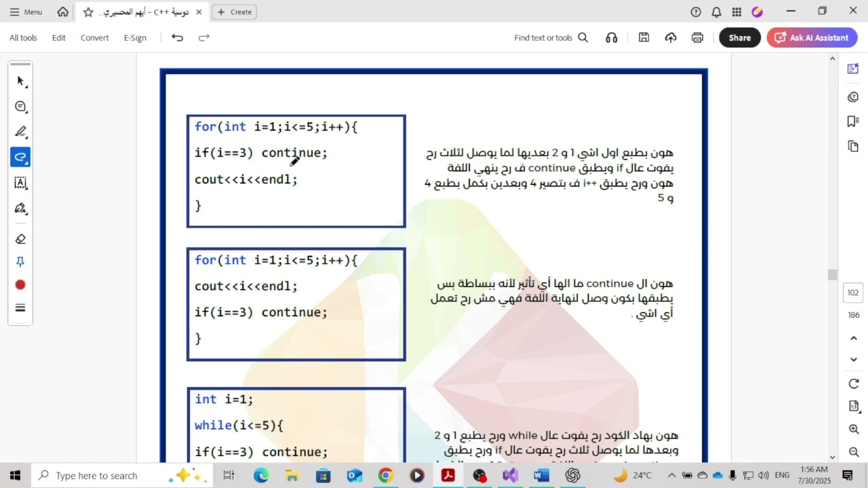
Task: Open the main Menu
Action: 26,12
